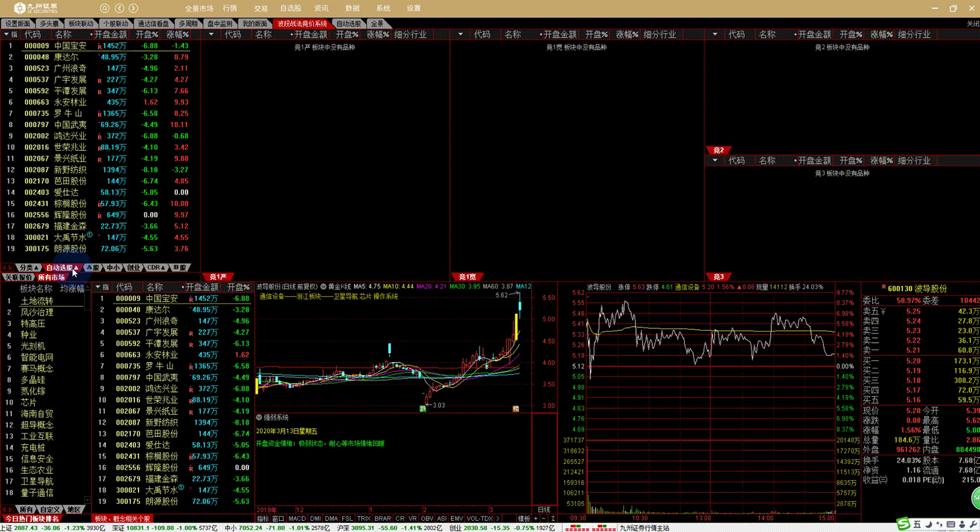This screenshot has width=980, height=532.
Task: Click the minus zoom icon beside 模板
Action: point(544,518)
